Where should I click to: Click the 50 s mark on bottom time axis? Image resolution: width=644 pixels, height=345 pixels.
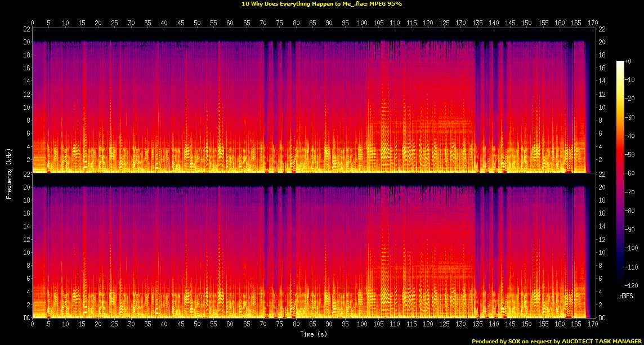pos(196,324)
